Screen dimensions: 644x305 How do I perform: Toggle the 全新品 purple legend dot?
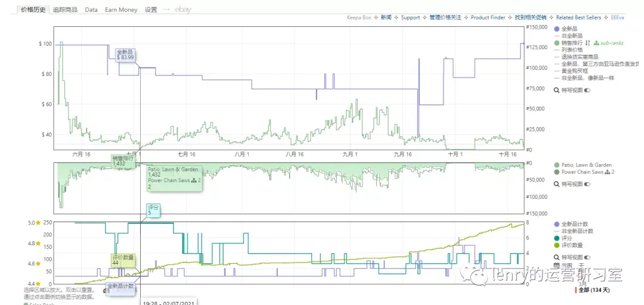(556, 29)
